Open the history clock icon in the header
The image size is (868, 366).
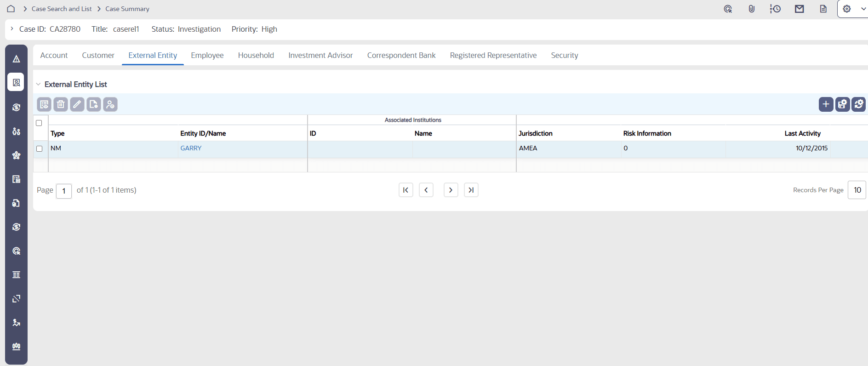point(776,9)
